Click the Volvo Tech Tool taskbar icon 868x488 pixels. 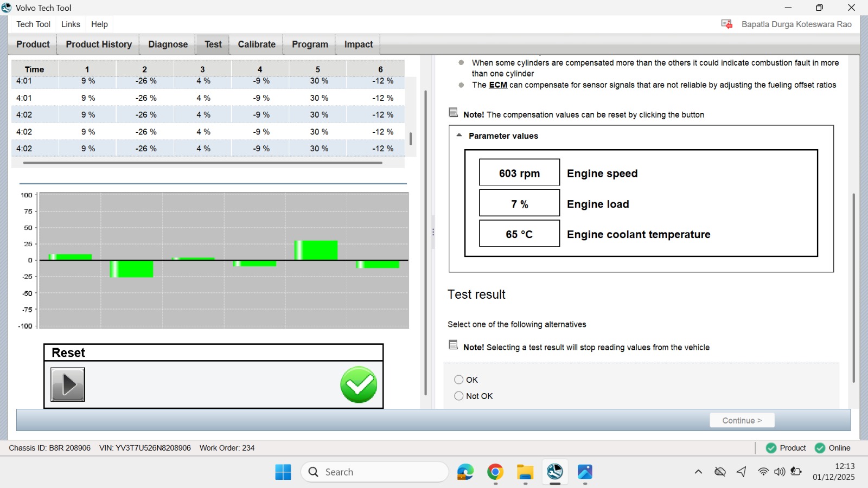point(554,472)
